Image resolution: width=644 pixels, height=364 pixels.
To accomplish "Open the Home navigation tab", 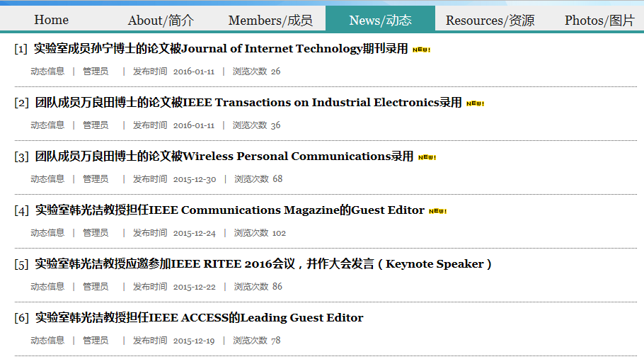I will point(52,20).
